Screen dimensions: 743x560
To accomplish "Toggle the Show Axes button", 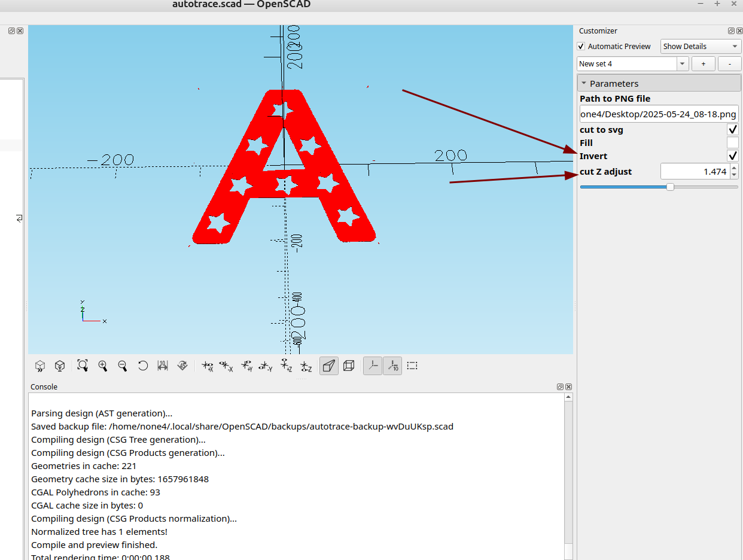I will [373, 366].
